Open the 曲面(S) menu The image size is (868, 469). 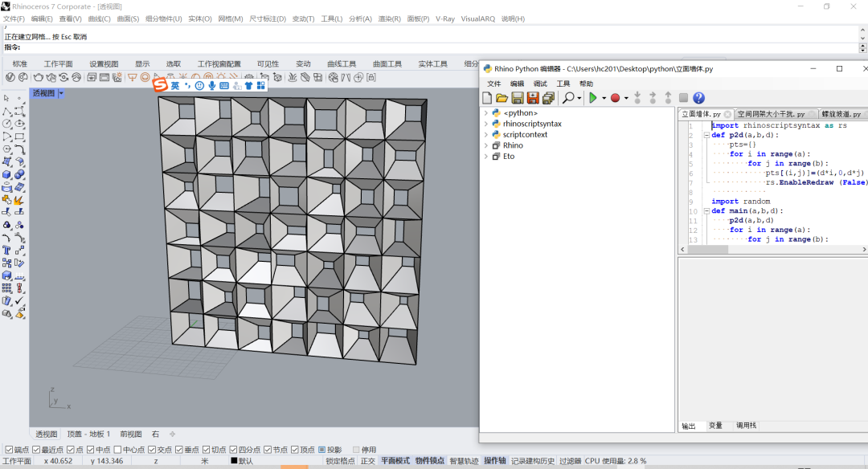(x=128, y=18)
